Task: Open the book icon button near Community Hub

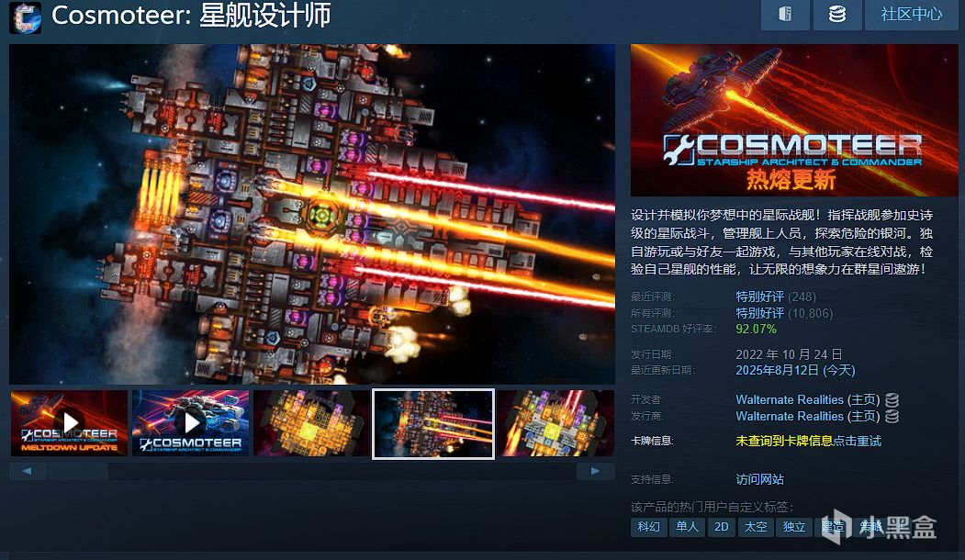Action: coord(785,14)
